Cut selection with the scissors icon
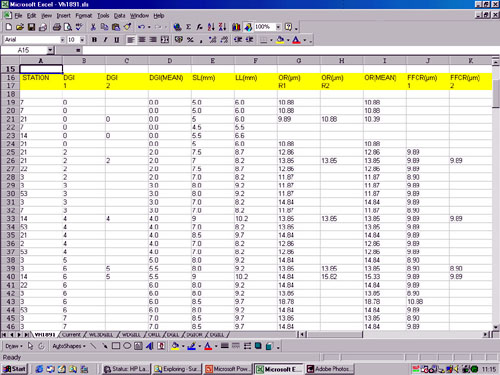The width and height of the screenshot is (500, 375). (x=93, y=27)
